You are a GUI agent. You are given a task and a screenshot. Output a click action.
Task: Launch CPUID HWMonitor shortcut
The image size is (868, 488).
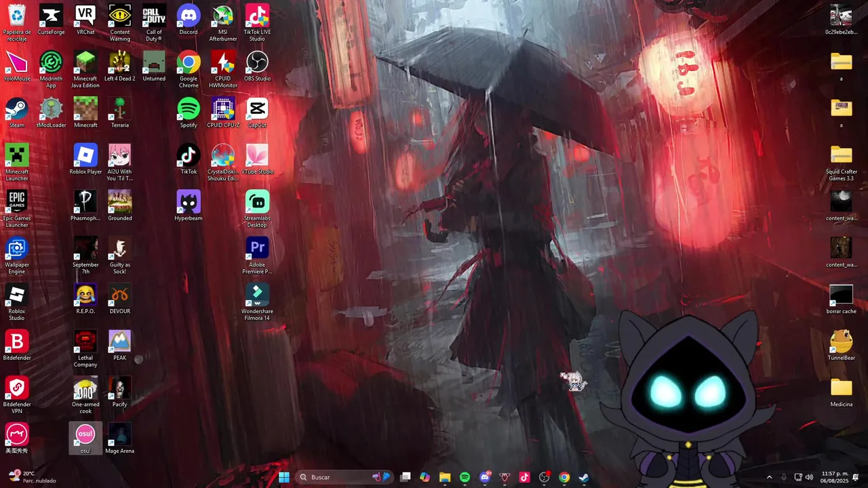(223, 69)
